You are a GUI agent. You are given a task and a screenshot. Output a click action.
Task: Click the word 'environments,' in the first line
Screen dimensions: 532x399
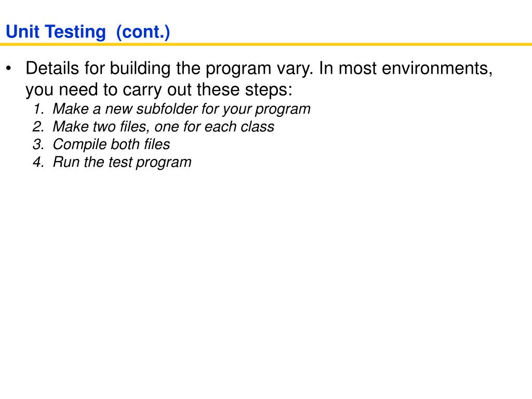pos(437,68)
